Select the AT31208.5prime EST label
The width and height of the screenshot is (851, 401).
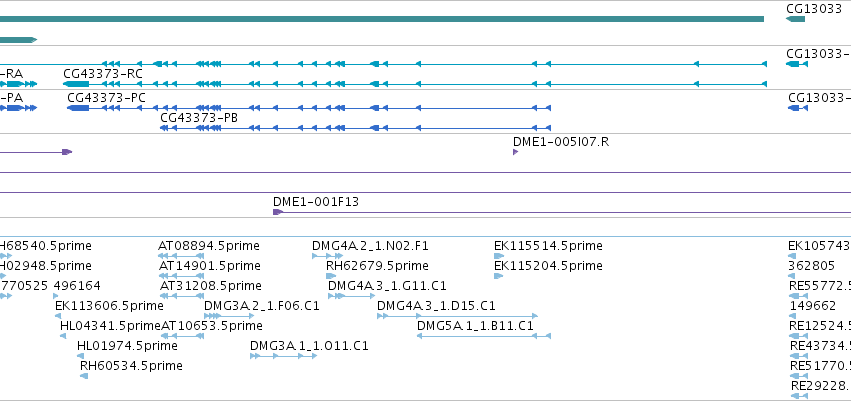[x=211, y=285]
